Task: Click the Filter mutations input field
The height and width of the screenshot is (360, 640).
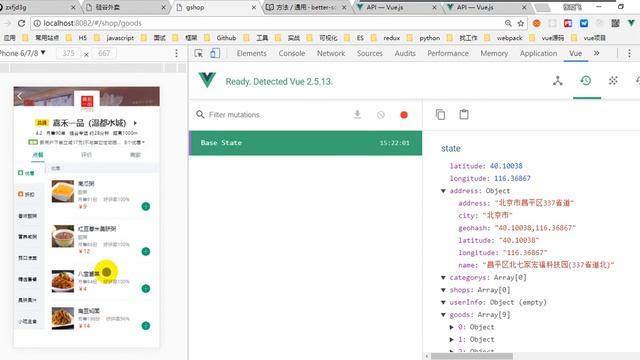Action: coord(278,115)
